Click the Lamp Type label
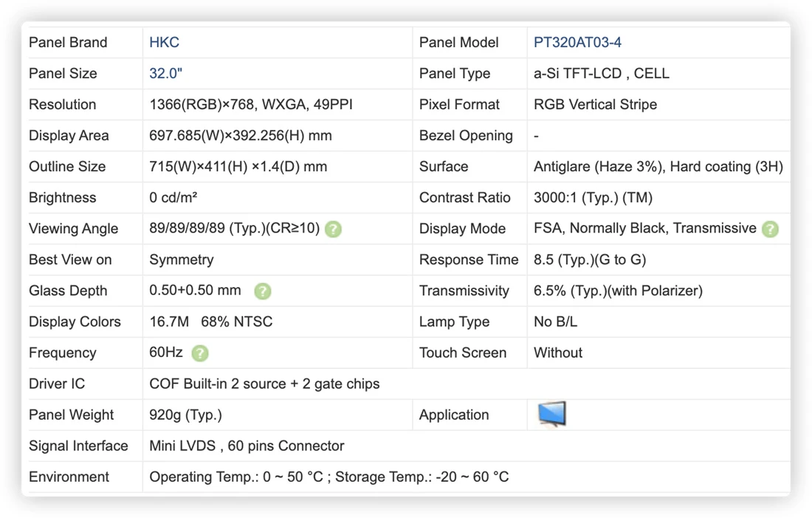This screenshot has width=812, height=518. 454,322
